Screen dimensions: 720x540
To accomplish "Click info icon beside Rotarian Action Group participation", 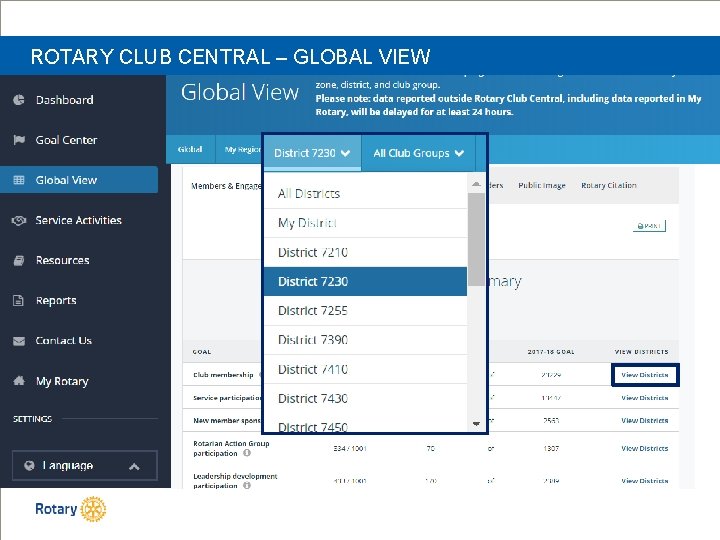I will click(x=247, y=453).
